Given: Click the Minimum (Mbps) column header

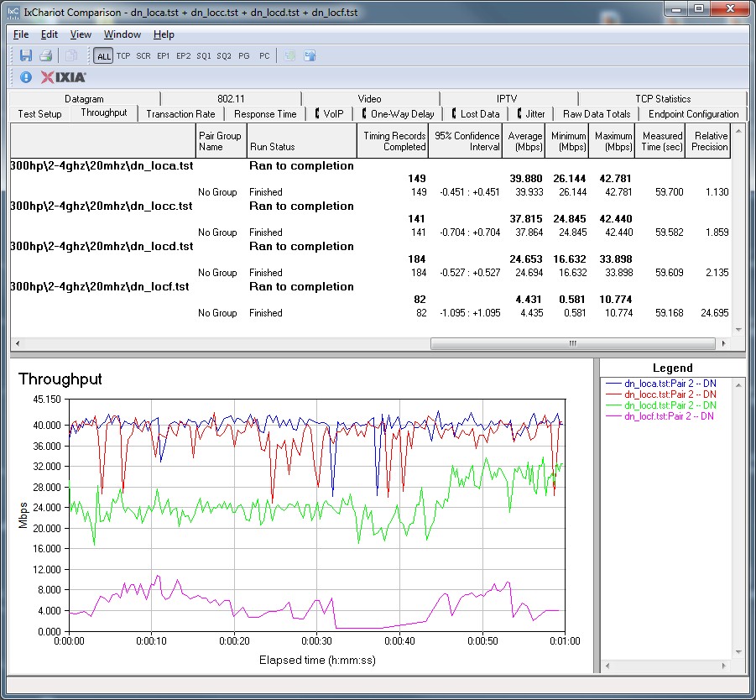Looking at the screenshot, I should (x=567, y=141).
